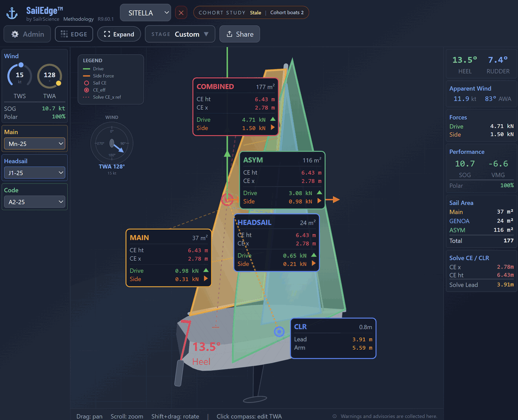Screen dimensions: 518x420
Task: Click the red Sail CE crosshair marker
Action: 227,199
